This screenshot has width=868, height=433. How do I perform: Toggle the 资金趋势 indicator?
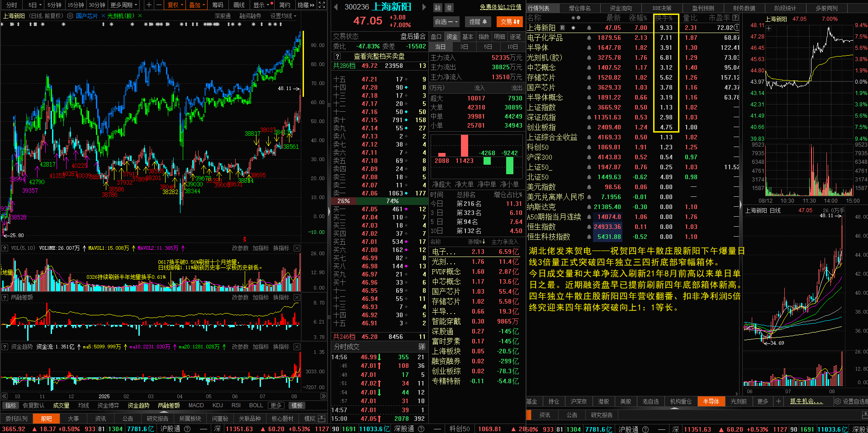click(x=138, y=405)
